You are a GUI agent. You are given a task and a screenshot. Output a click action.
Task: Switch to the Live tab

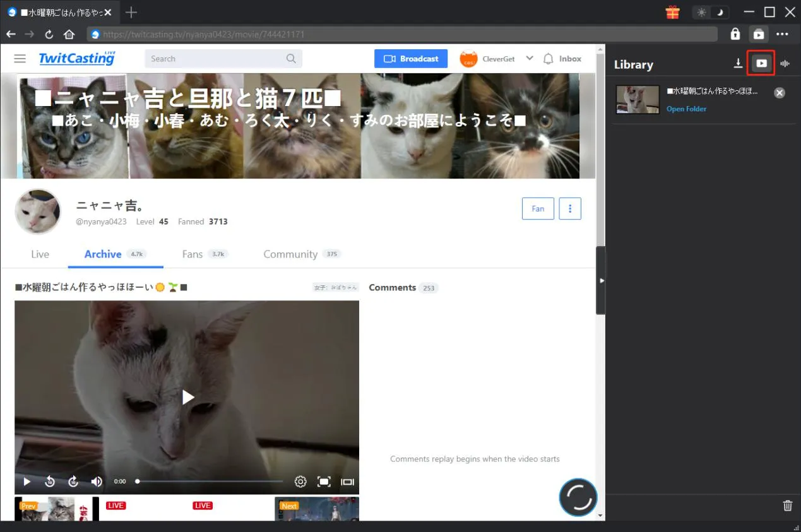tap(40, 254)
